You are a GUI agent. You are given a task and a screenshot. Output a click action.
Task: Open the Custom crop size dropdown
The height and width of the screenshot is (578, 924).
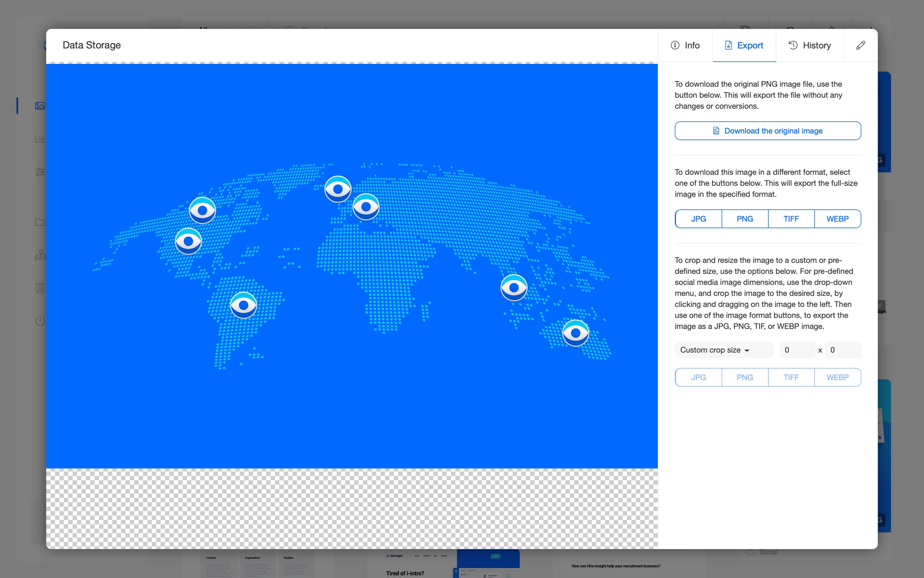(x=724, y=350)
